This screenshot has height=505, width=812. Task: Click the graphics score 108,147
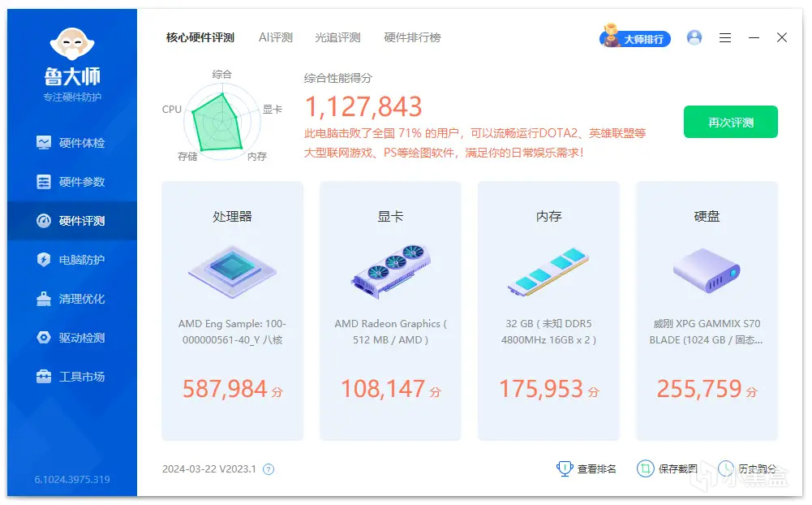[x=383, y=389]
